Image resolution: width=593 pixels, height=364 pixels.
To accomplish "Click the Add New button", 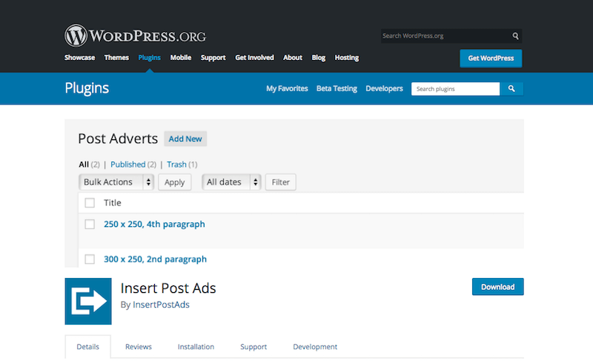I will click(x=185, y=139).
